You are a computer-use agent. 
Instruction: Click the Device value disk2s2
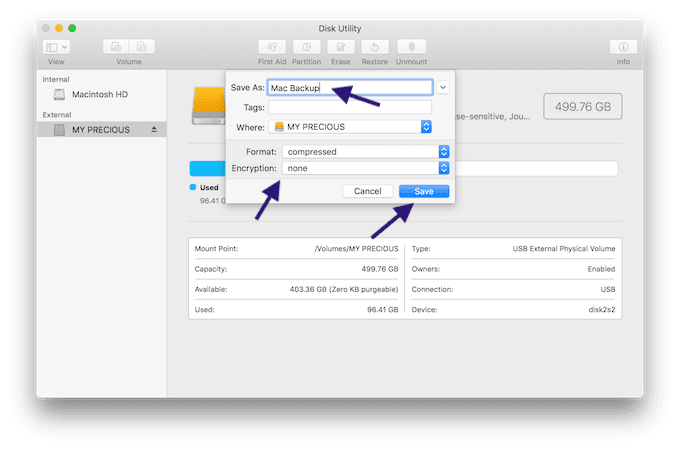(602, 310)
